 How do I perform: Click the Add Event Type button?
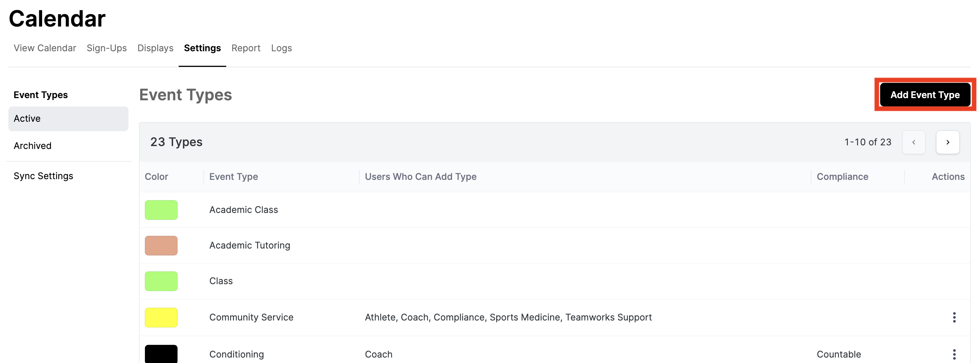(x=925, y=95)
